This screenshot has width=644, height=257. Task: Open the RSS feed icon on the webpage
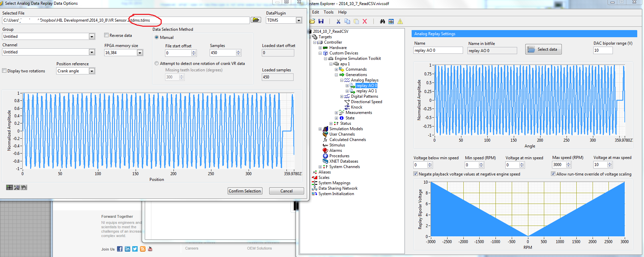coord(143,249)
